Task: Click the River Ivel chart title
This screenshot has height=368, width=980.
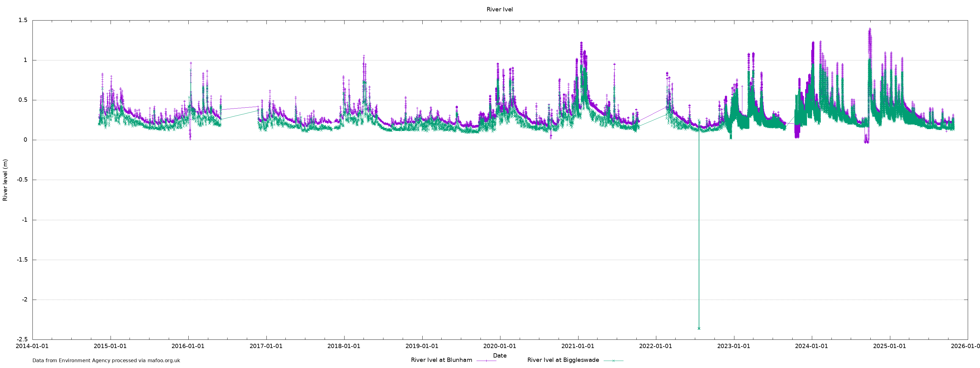Action: [x=499, y=10]
